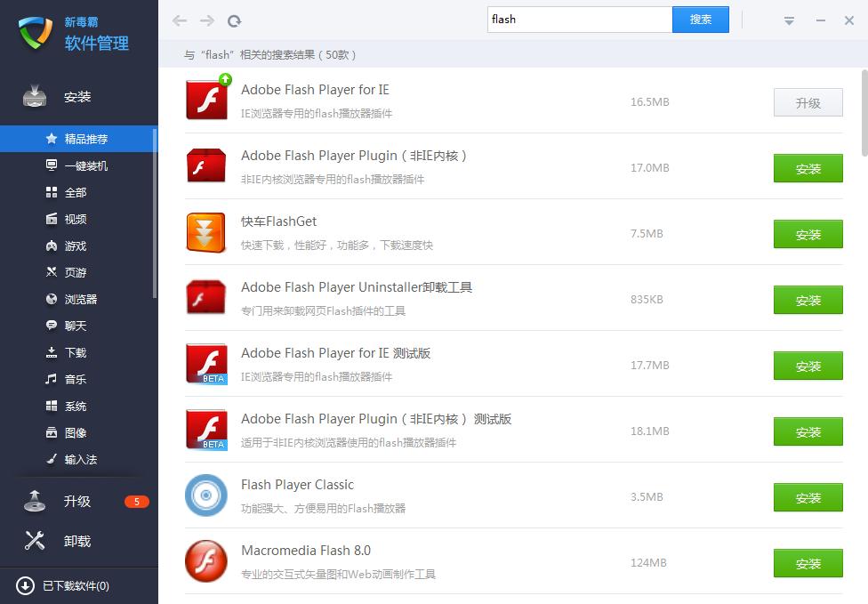Open the 已下载软件 downloads list
Viewport: 868px width, 604px height.
76,585
